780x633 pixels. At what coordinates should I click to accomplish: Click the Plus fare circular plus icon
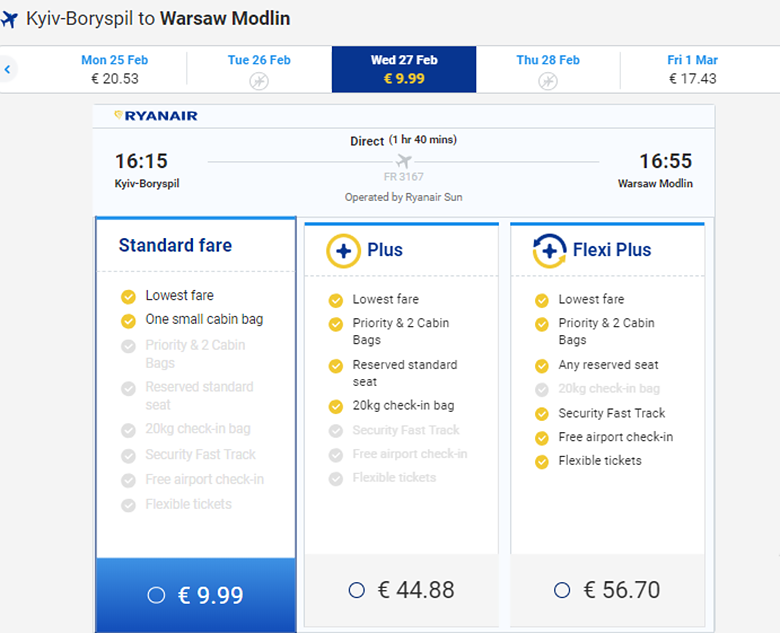click(x=343, y=250)
